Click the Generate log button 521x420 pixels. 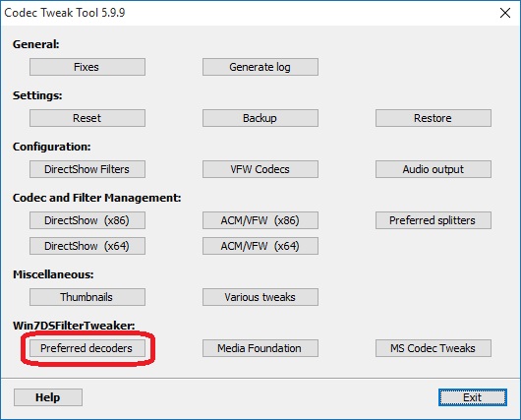260,67
